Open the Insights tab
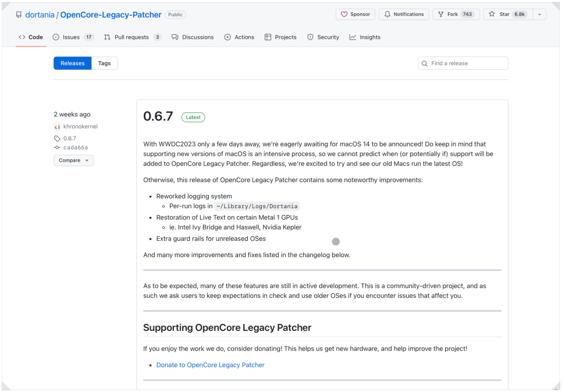The image size is (562, 392). point(365,37)
